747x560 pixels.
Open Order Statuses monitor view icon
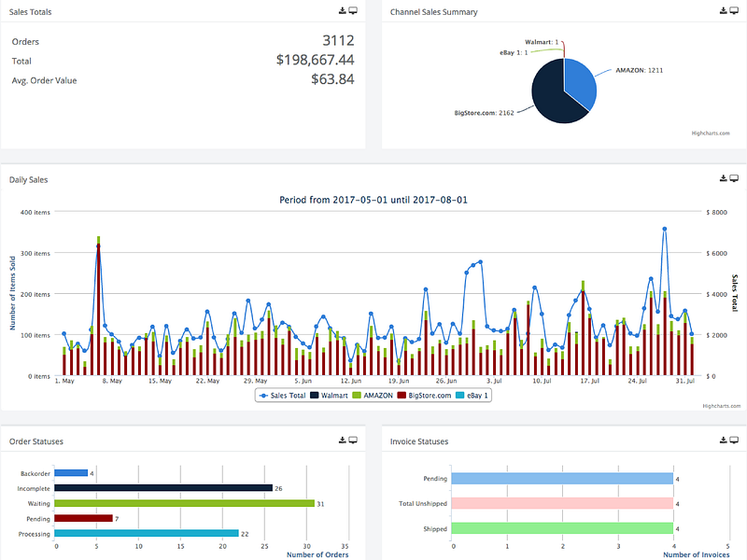tap(353, 440)
